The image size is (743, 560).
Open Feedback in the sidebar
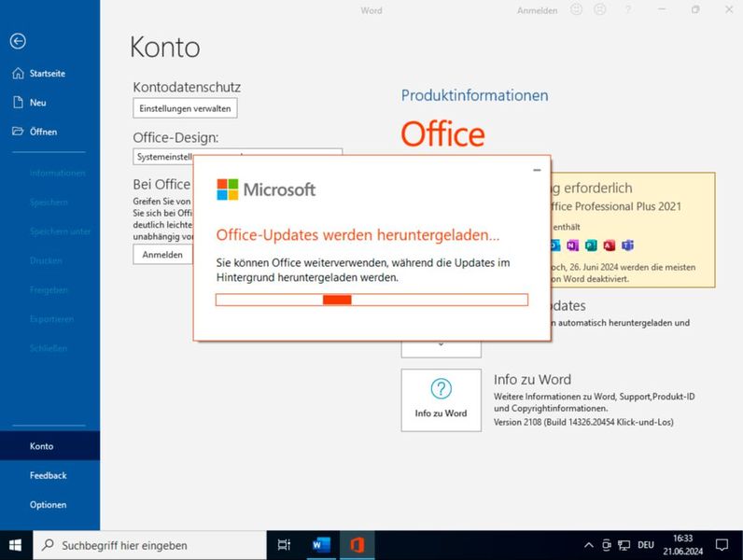pyautogui.click(x=49, y=475)
